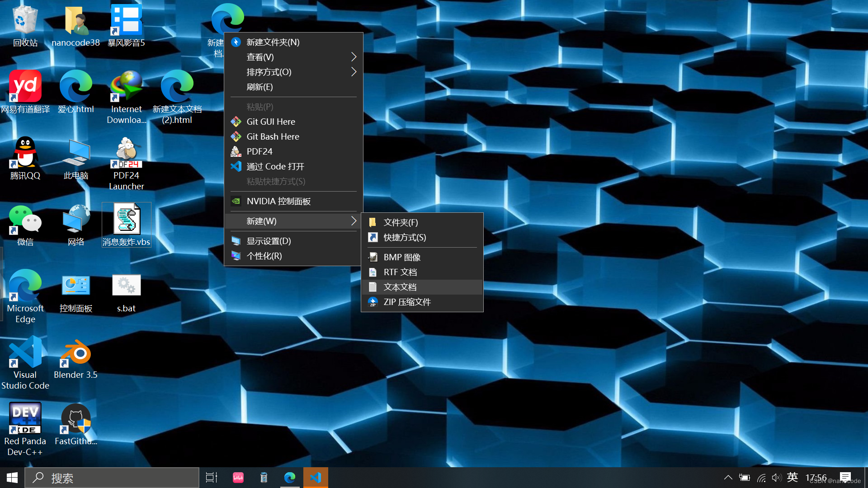Create new 文本文档 text file

click(x=422, y=287)
